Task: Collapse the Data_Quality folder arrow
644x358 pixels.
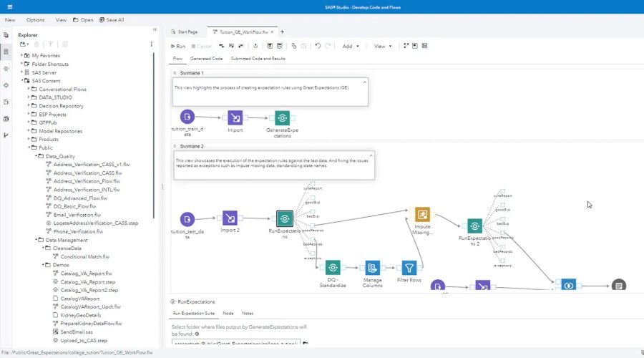Action: pyautogui.click(x=36, y=156)
